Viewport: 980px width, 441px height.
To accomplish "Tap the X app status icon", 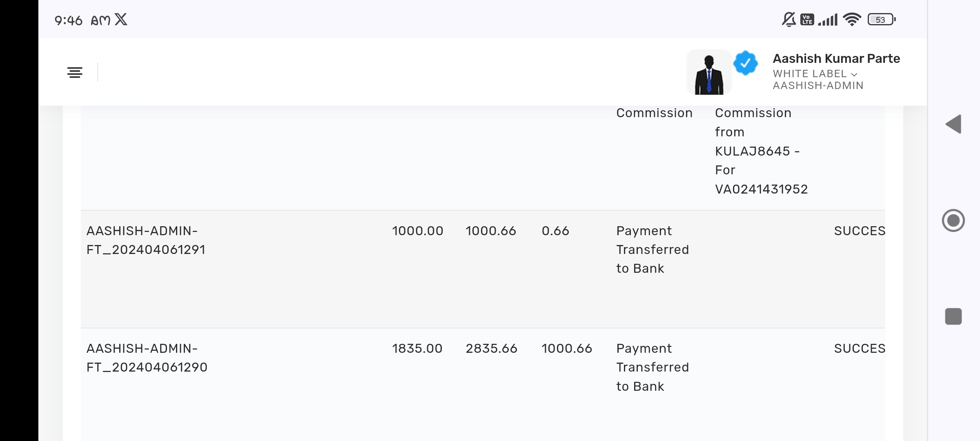I will click(x=121, y=19).
